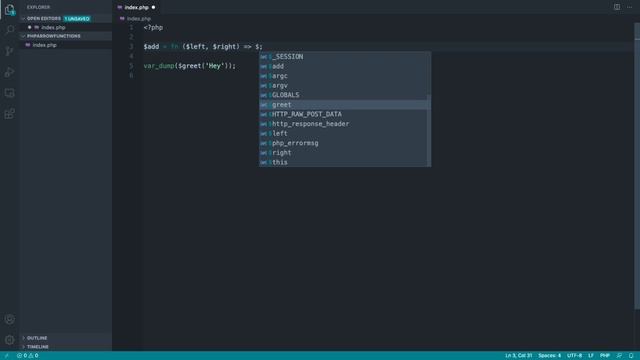Click the editor vertical scrollbar
Viewport: 640px width, 360px height.
point(637,167)
